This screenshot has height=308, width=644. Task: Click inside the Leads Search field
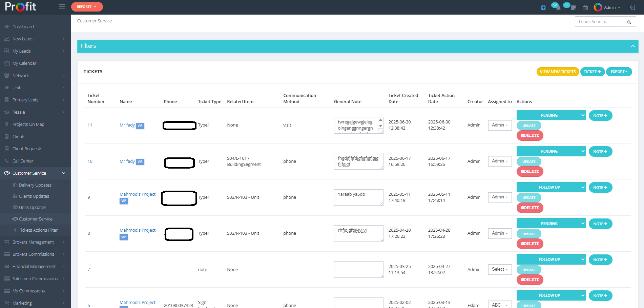click(598, 21)
